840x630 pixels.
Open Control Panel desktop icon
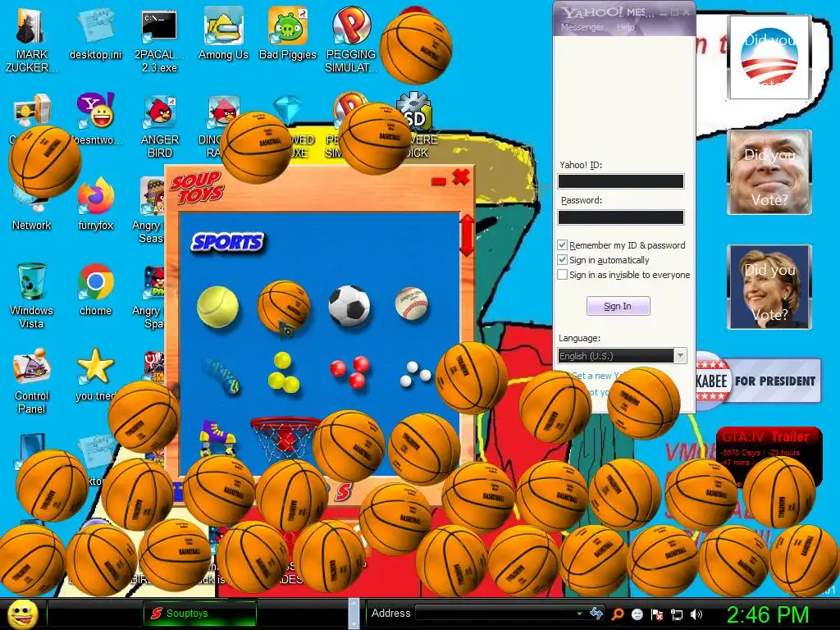tap(31, 381)
